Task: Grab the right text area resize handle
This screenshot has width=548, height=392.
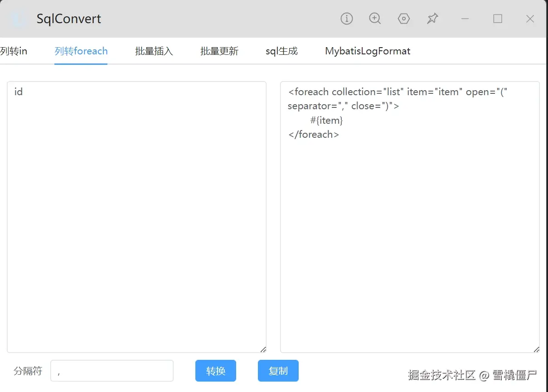Action: pyautogui.click(x=537, y=349)
